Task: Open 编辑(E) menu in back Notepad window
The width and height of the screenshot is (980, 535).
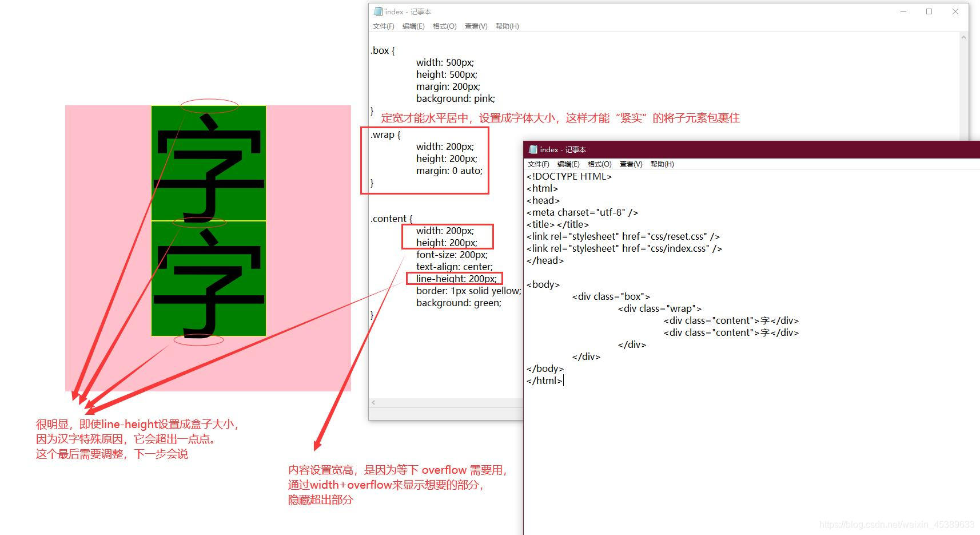Action: tap(413, 26)
